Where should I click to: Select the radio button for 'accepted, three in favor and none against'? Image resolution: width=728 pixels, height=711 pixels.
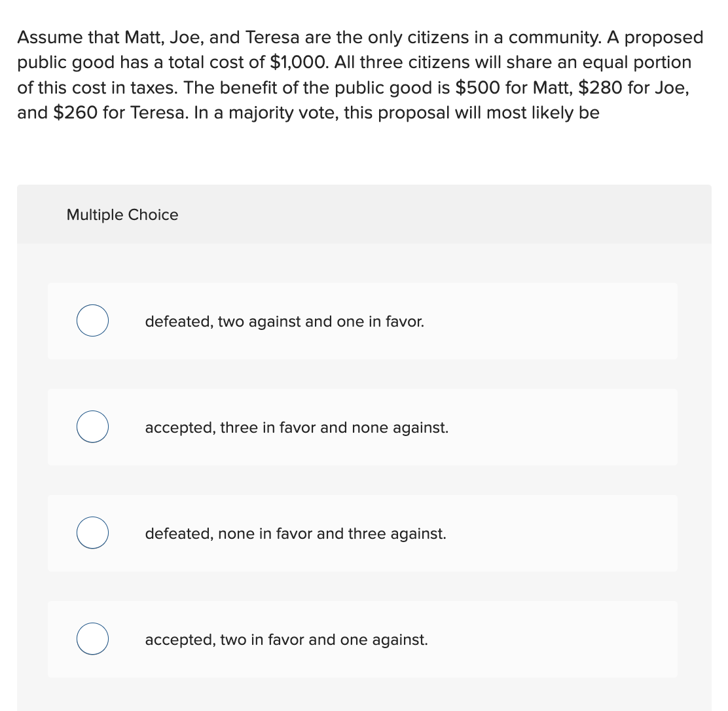click(x=92, y=426)
